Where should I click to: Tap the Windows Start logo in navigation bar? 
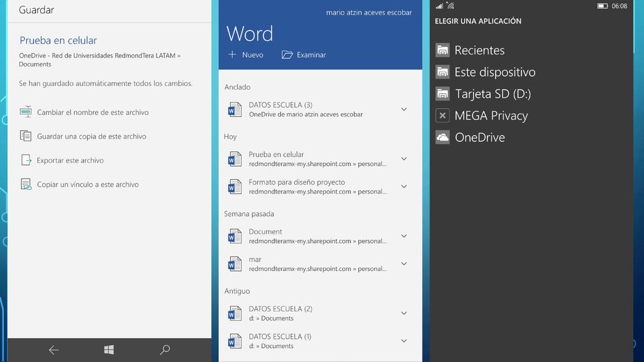(x=109, y=349)
